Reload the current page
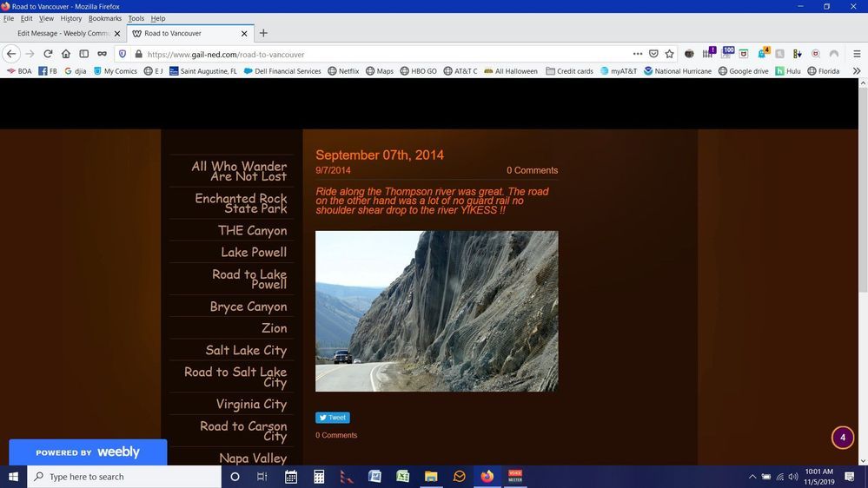Image resolution: width=868 pixels, height=488 pixels. 48,54
